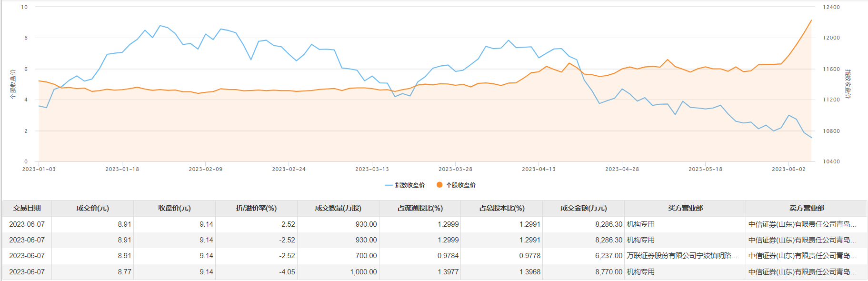Click the 卖方营业部 column header
The width and height of the screenshot is (868, 281).
[807, 208]
